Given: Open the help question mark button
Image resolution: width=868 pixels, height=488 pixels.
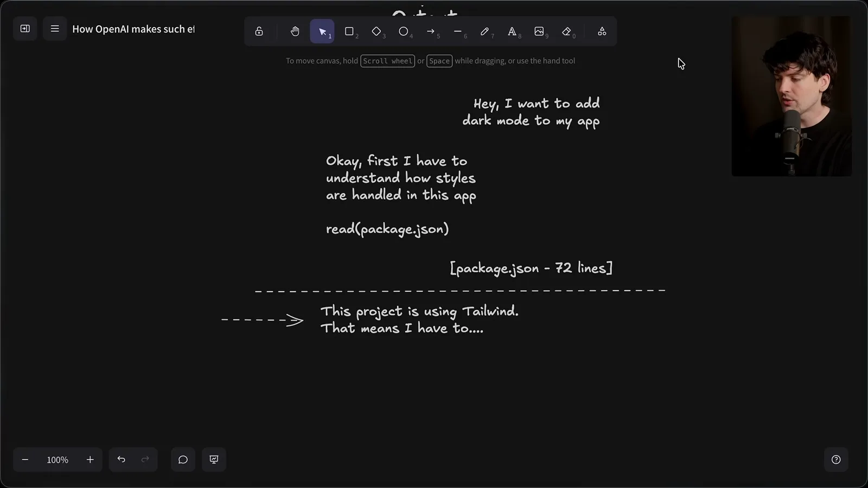Looking at the screenshot, I should click(x=836, y=460).
